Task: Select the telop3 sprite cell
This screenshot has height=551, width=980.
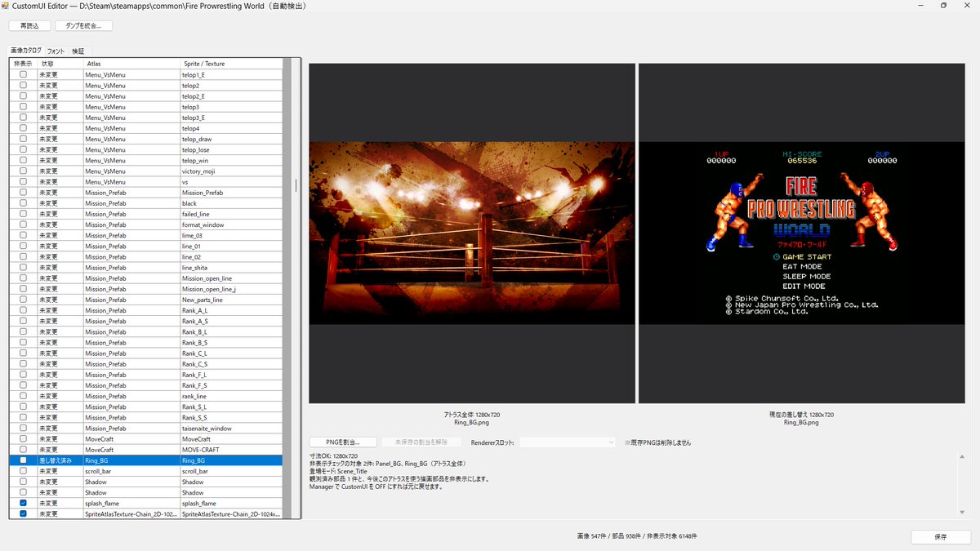Action: coord(231,107)
